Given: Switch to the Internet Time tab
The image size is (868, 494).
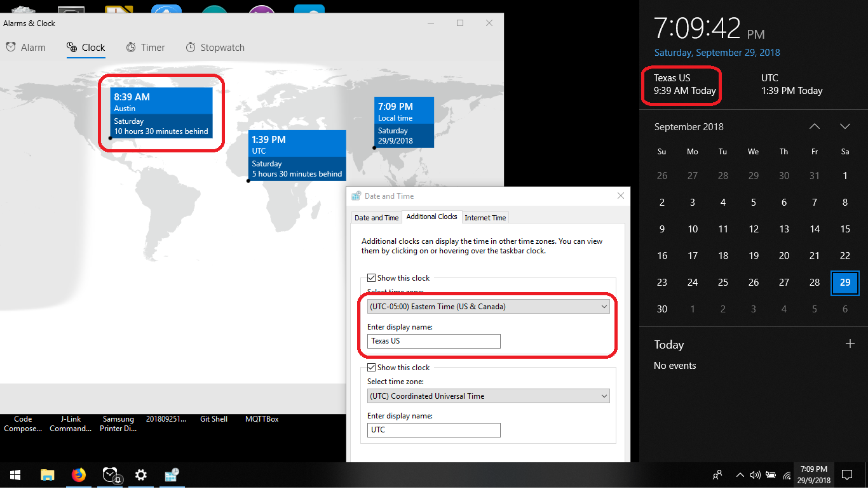Looking at the screenshot, I should (485, 217).
